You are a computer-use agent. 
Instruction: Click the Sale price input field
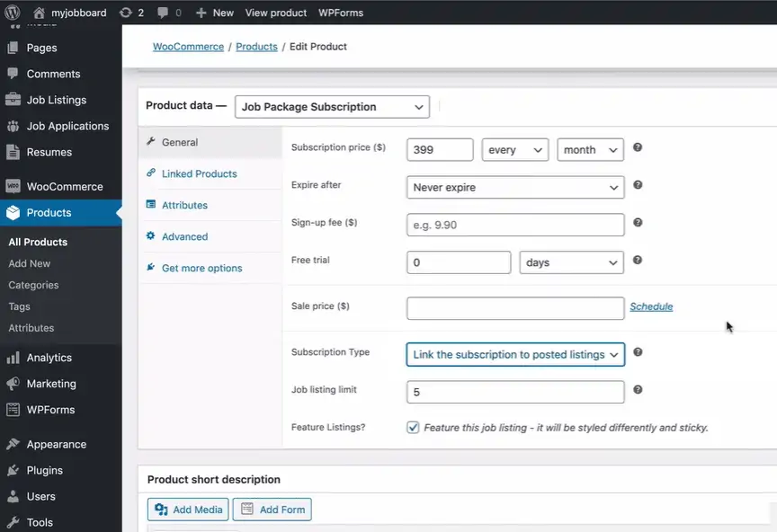[515, 308]
